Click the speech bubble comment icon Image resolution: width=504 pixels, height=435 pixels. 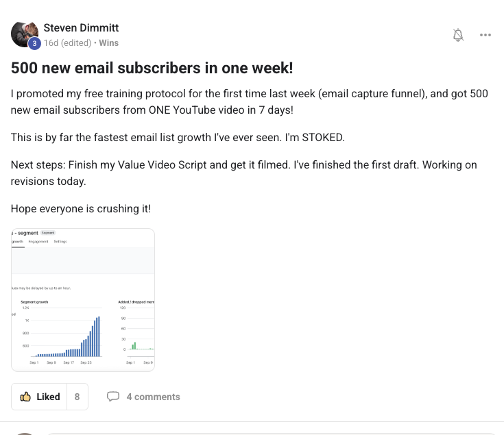[x=113, y=397]
